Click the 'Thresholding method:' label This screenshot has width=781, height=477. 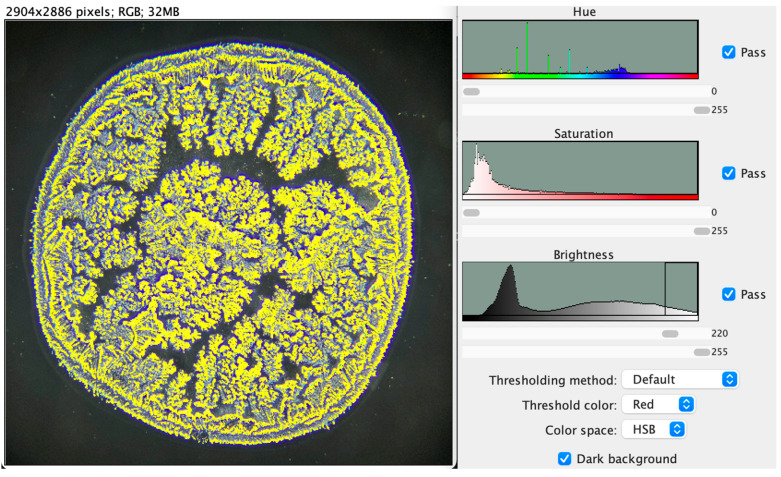click(x=552, y=380)
